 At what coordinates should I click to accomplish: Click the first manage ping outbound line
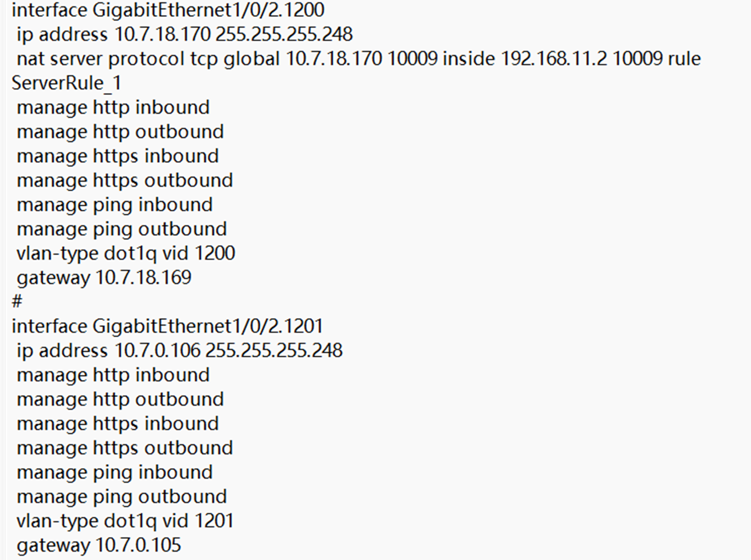122,229
